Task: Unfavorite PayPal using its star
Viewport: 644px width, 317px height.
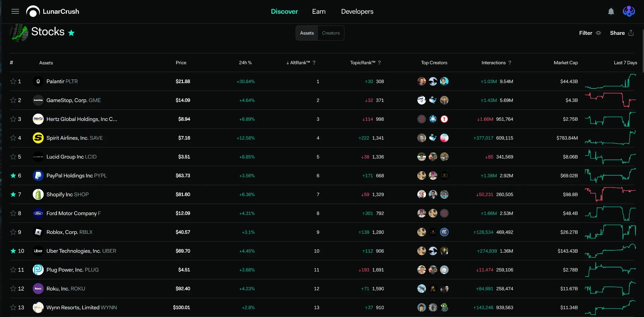Action: pos(13,176)
